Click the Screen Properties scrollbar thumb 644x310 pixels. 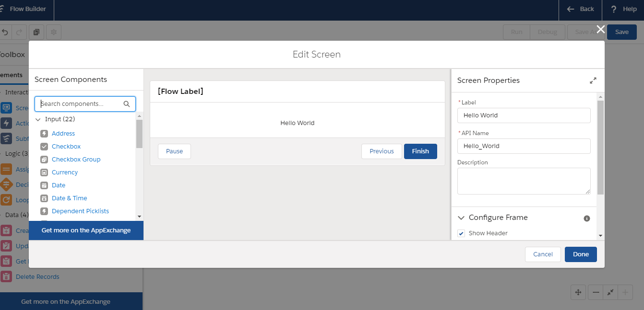coord(600,147)
